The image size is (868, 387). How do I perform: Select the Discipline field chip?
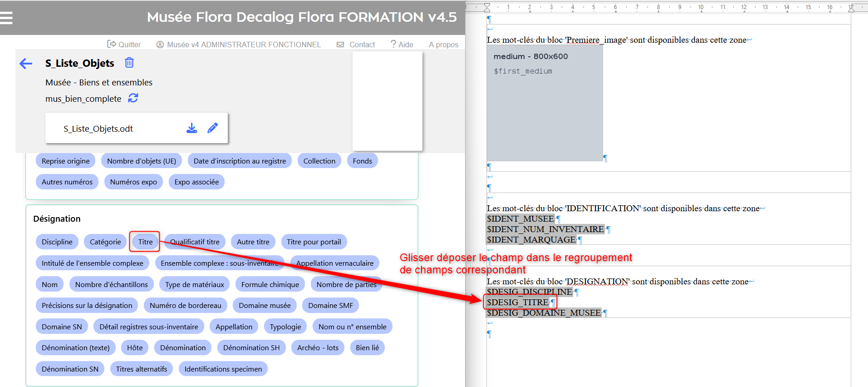point(57,242)
